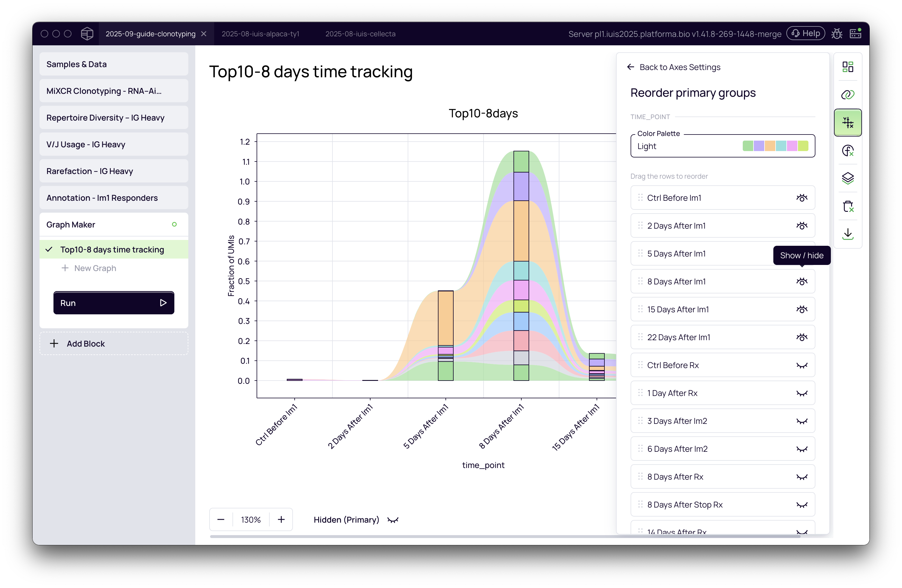Switch to the 2025-08-iuis-alpaca-ty1 tab

point(260,34)
